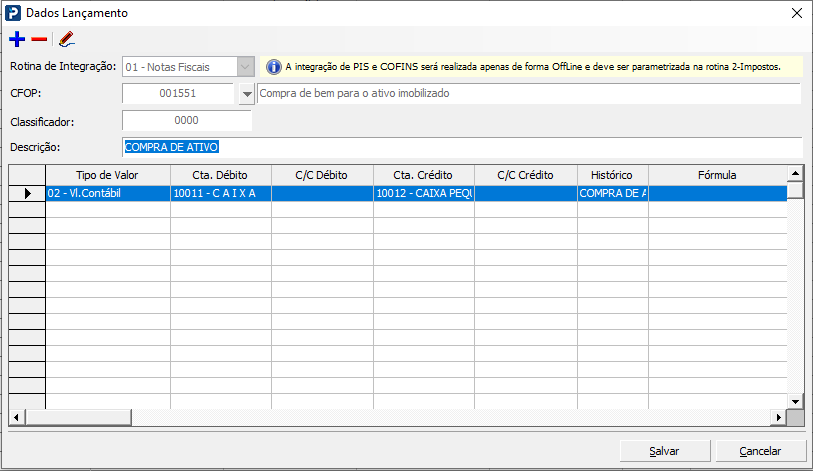Select the Histórico cell COMPRA DE A
This screenshot has height=471, width=813.
pyautogui.click(x=612, y=193)
